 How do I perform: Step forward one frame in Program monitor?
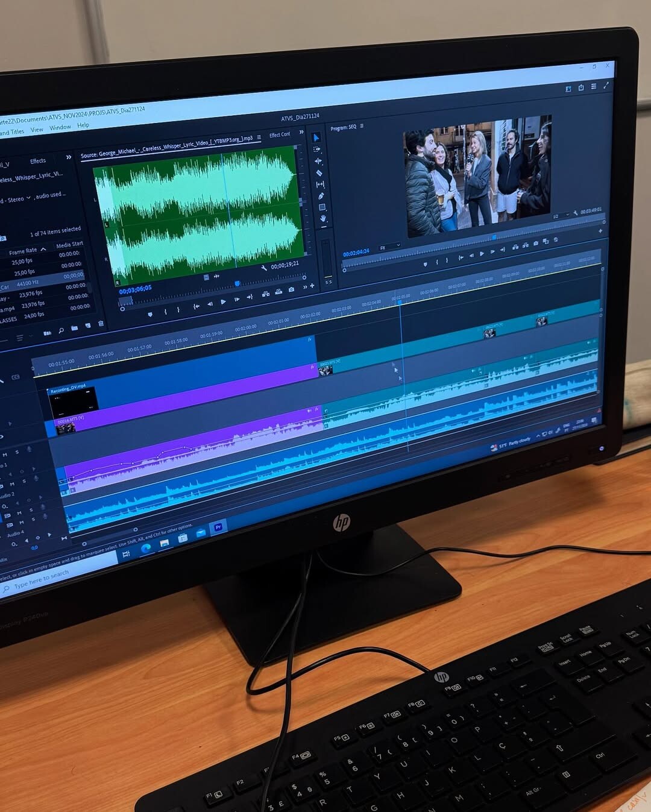(492, 252)
